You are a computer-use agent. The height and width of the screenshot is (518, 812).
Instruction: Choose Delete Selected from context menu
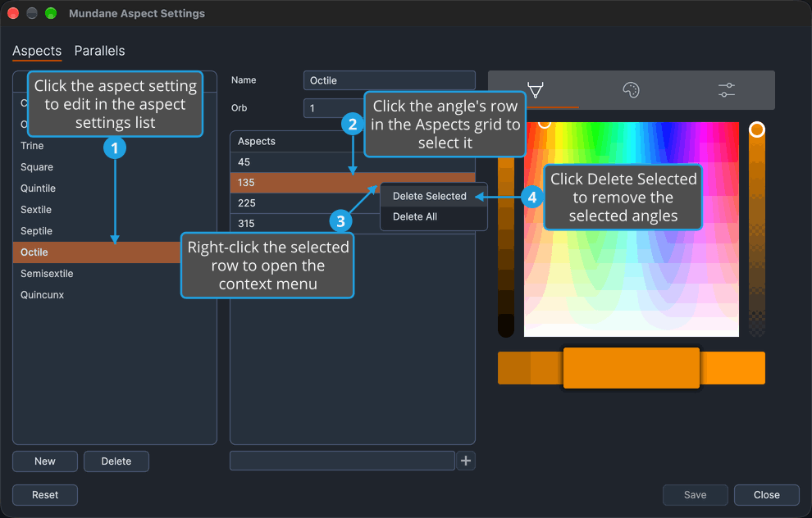429,196
